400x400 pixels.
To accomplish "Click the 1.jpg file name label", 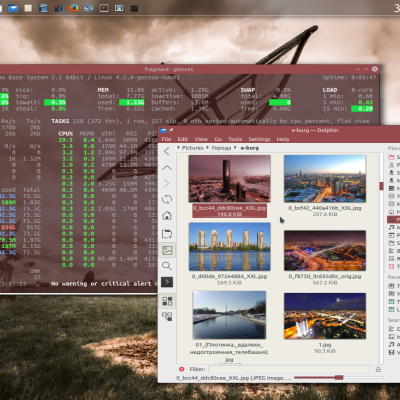I will [325, 345].
